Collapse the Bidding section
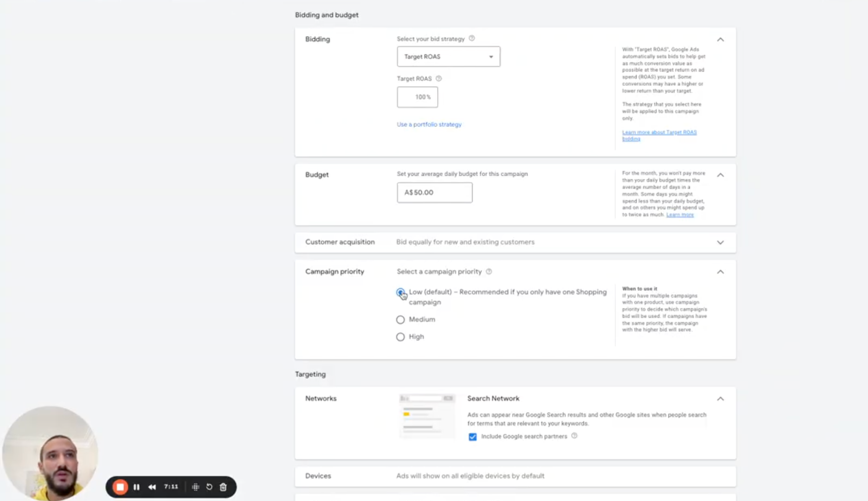Viewport: 868px width, 501px height. tap(720, 40)
